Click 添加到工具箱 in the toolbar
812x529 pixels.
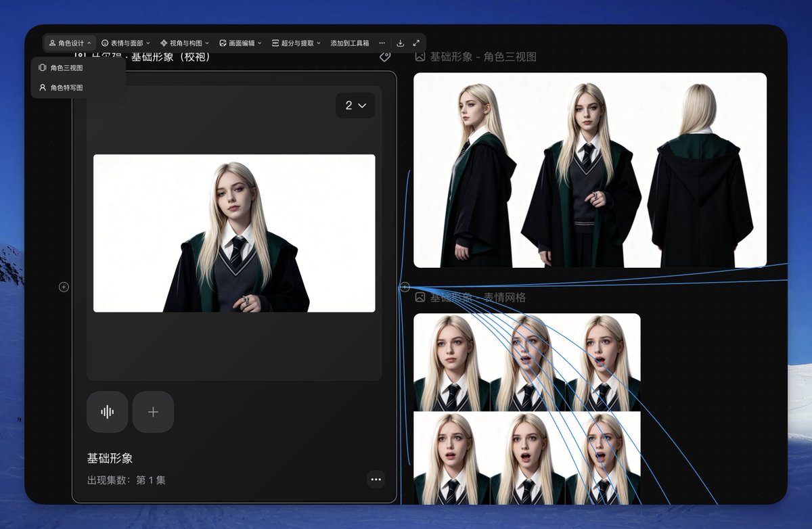350,43
